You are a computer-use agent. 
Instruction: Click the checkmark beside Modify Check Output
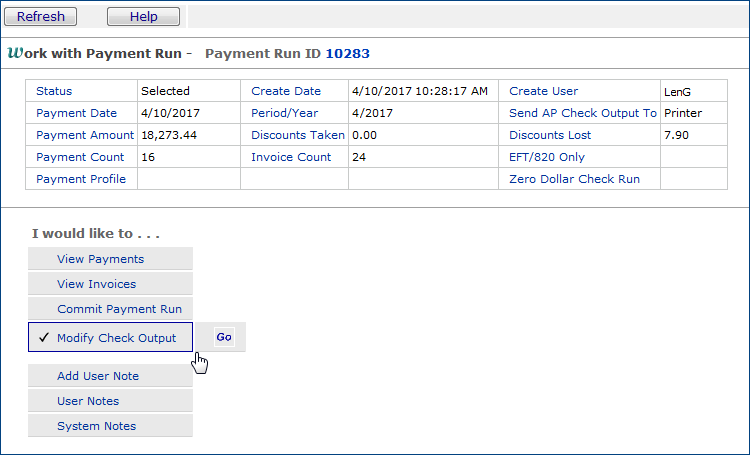coord(44,338)
